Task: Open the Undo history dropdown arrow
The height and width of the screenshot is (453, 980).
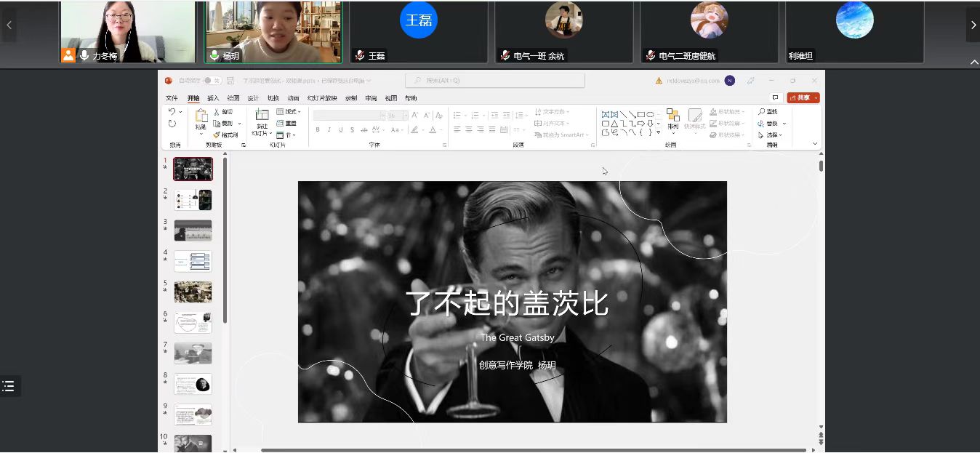Action: [180, 112]
